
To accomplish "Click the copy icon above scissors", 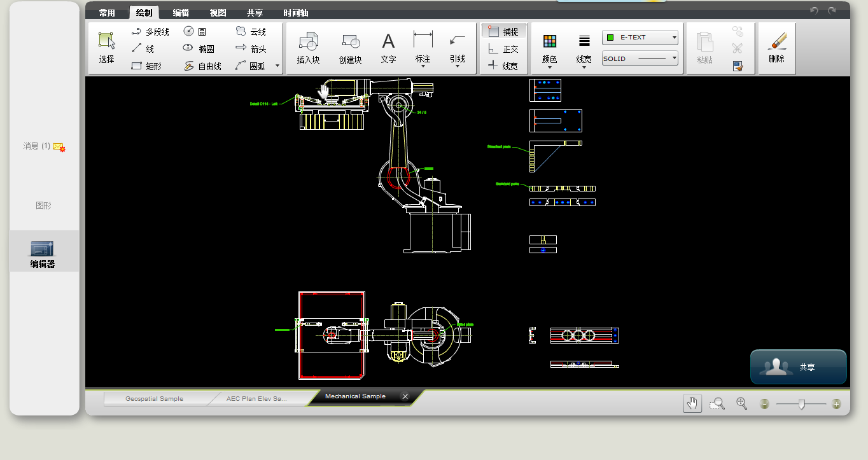I will pyautogui.click(x=738, y=31).
